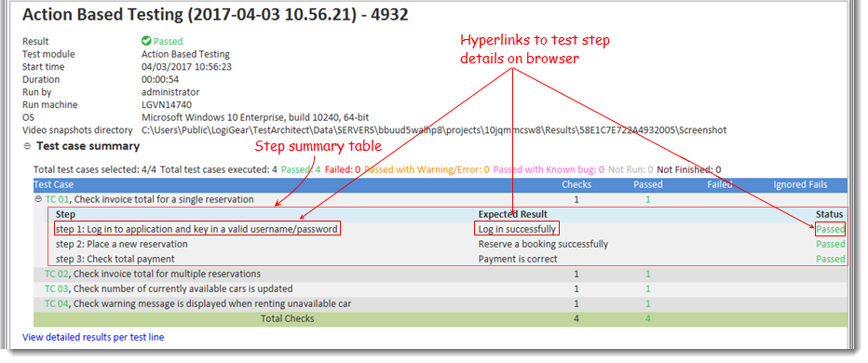
Task: Click the Passed status of step 2
Action: pos(831,244)
